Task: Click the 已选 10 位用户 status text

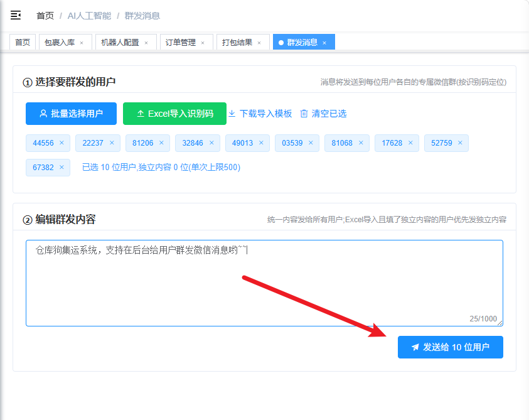Action: coord(161,167)
